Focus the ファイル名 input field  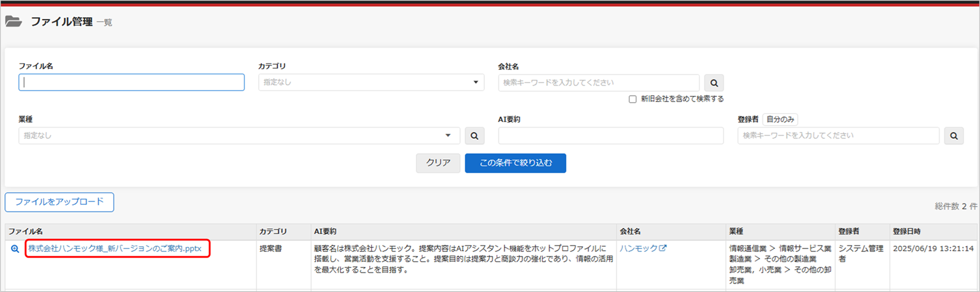[131, 82]
